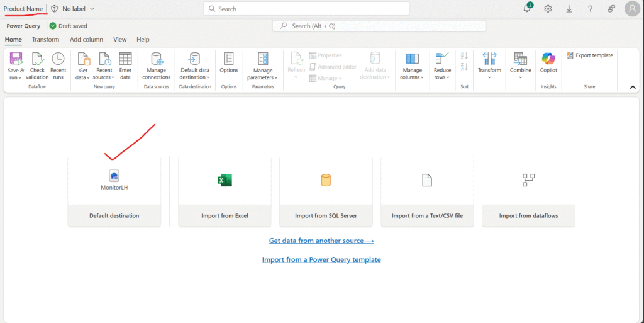Screen dimensions: 644x323
Task: Expand the Manage query dropdown
Action: click(325, 78)
